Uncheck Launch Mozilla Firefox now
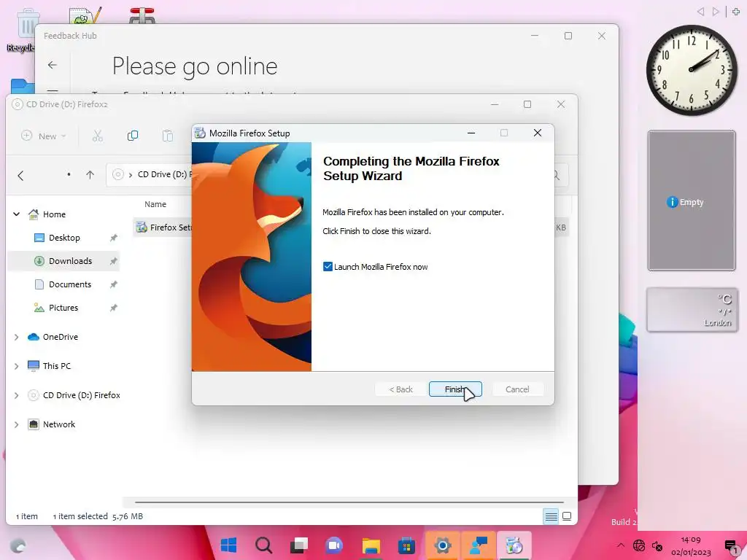Viewport: 747px width, 560px height. 328,267
